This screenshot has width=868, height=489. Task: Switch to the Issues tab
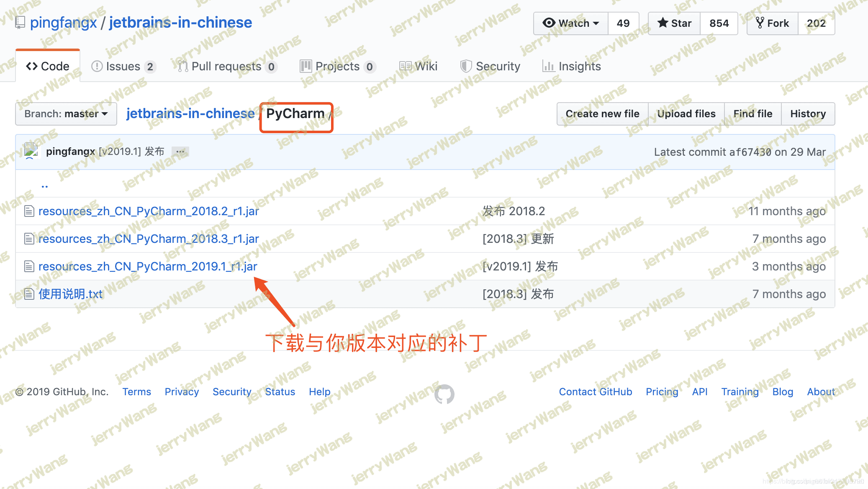[123, 66]
